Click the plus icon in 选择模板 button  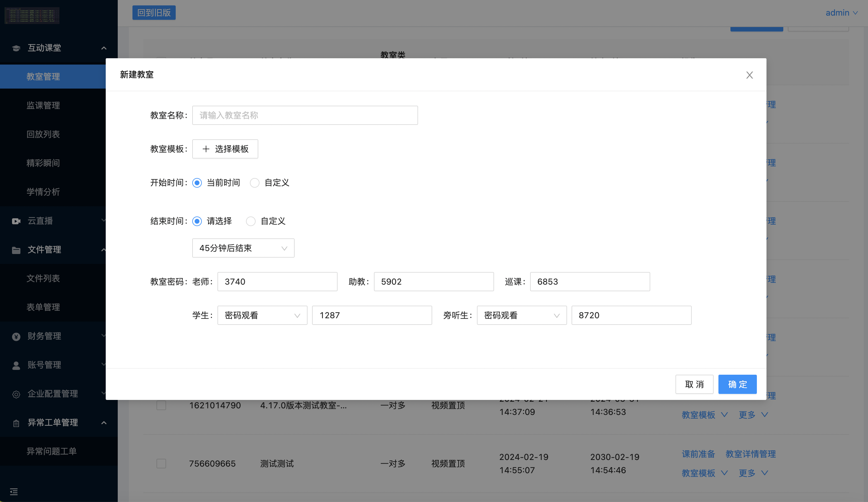(206, 149)
